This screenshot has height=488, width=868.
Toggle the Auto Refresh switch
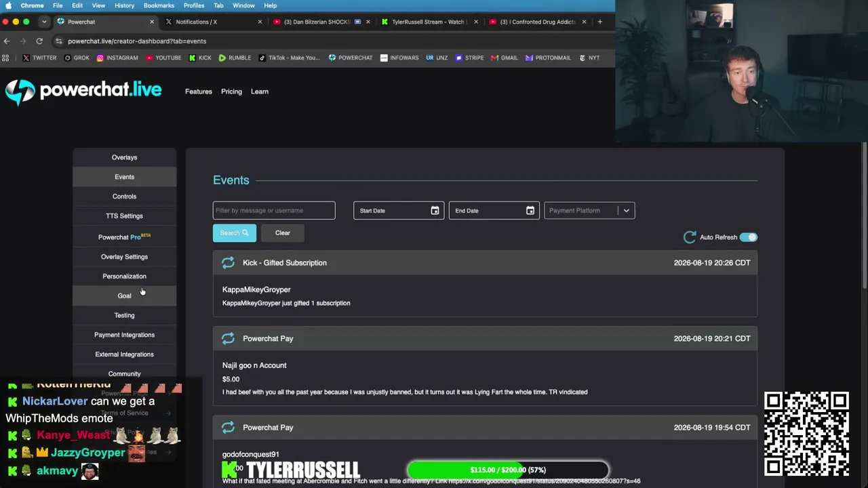pos(749,237)
